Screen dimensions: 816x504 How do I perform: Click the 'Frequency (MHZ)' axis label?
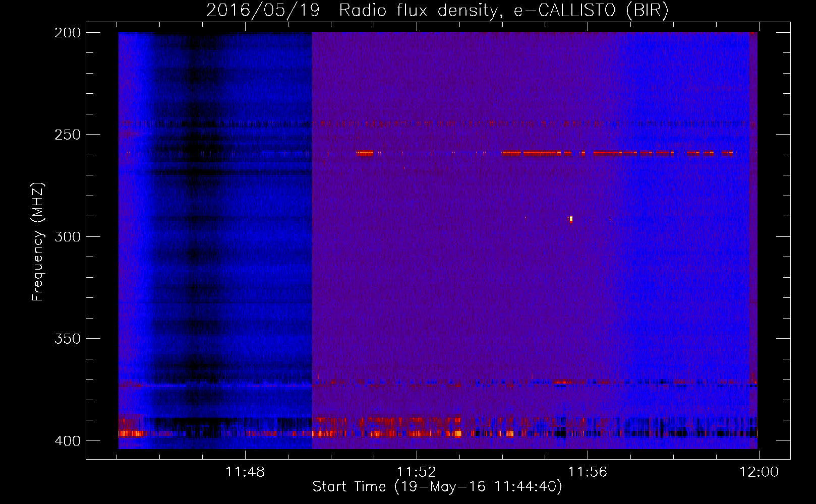[x=38, y=241]
